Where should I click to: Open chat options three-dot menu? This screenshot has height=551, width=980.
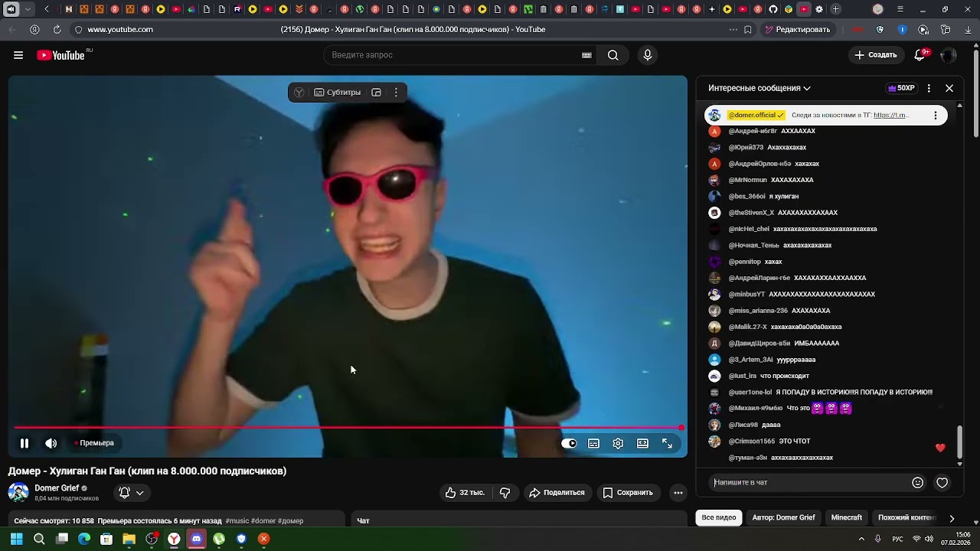coord(929,88)
